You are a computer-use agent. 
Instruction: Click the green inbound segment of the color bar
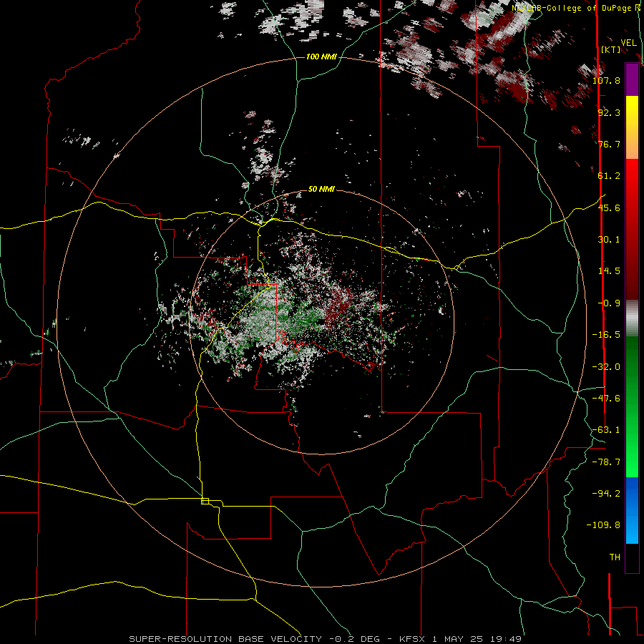tap(632, 406)
